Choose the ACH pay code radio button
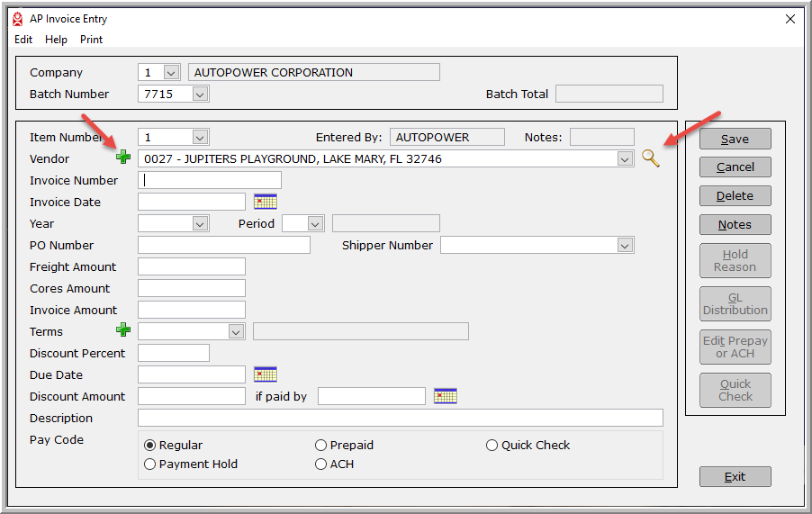The height and width of the screenshot is (514, 812). pyautogui.click(x=321, y=464)
